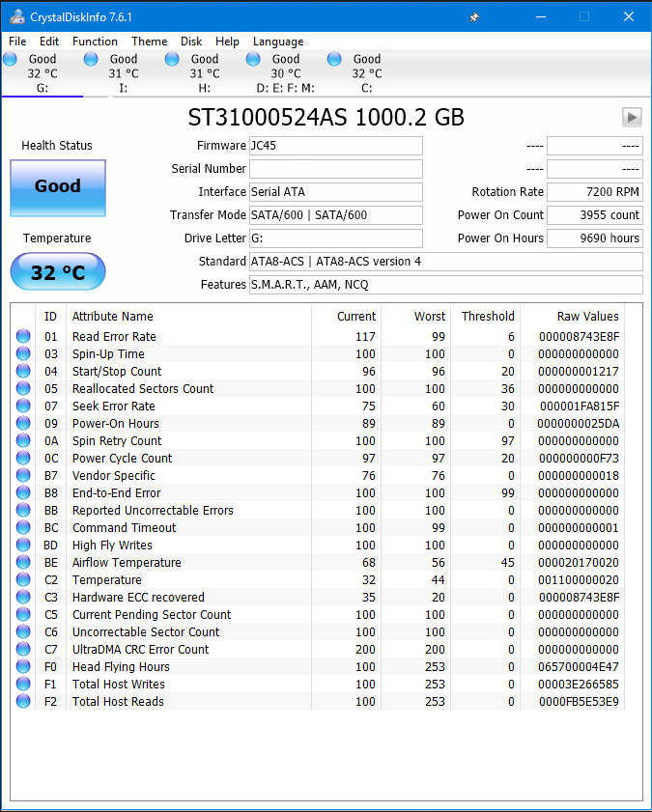Click raw value 001100000020
This screenshot has height=812, width=652.
click(x=579, y=580)
